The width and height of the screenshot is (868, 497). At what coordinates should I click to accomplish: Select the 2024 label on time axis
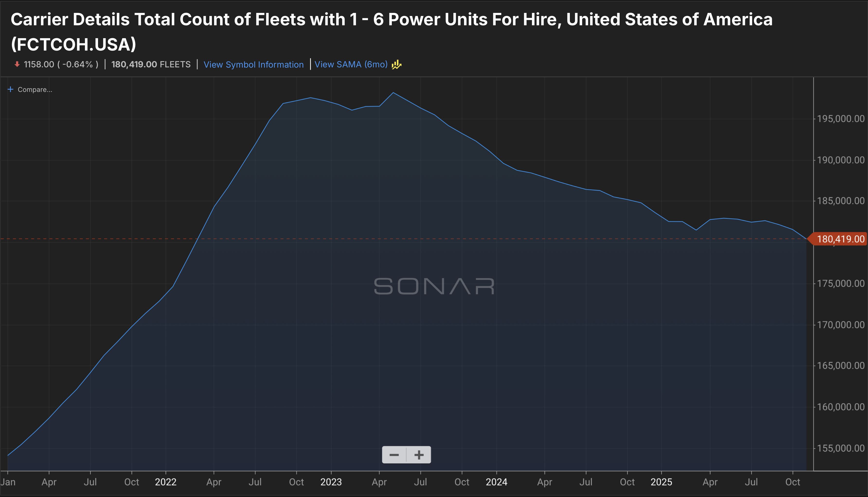click(496, 482)
